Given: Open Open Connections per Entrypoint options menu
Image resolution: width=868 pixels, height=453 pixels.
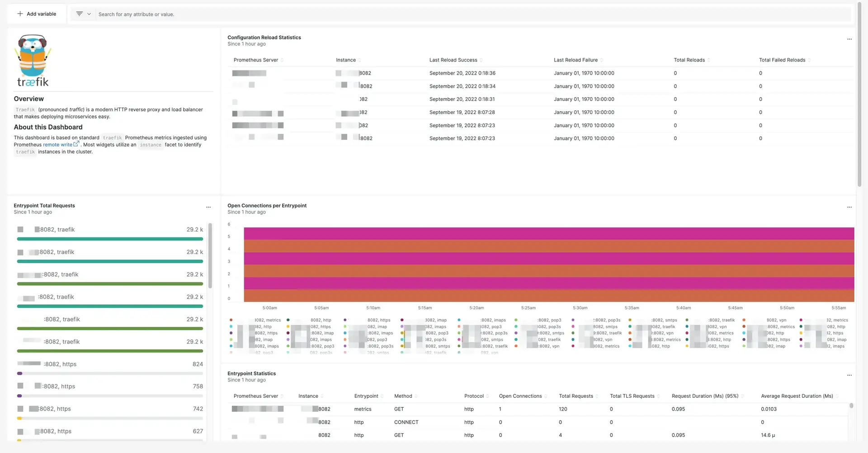Looking at the screenshot, I should pos(849,207).
